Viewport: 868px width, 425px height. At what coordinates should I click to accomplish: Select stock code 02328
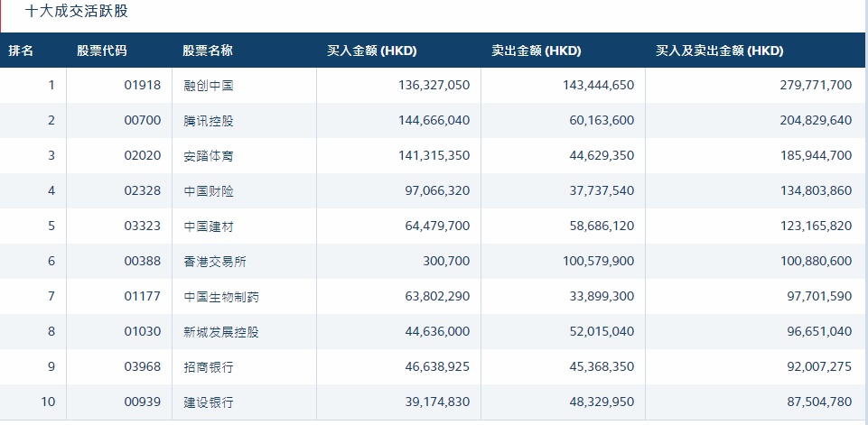[143, 191]
